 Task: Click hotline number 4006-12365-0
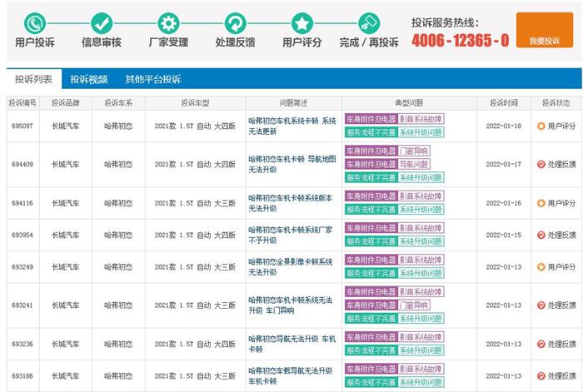tap(461, 40)
